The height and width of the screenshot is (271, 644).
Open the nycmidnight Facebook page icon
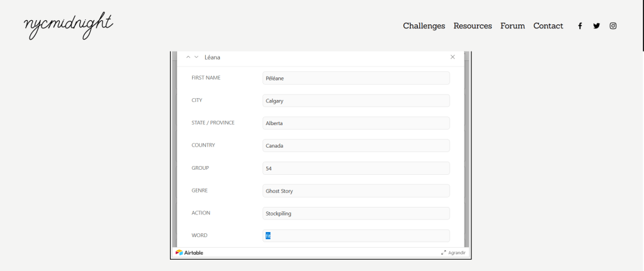click(580, 26)
